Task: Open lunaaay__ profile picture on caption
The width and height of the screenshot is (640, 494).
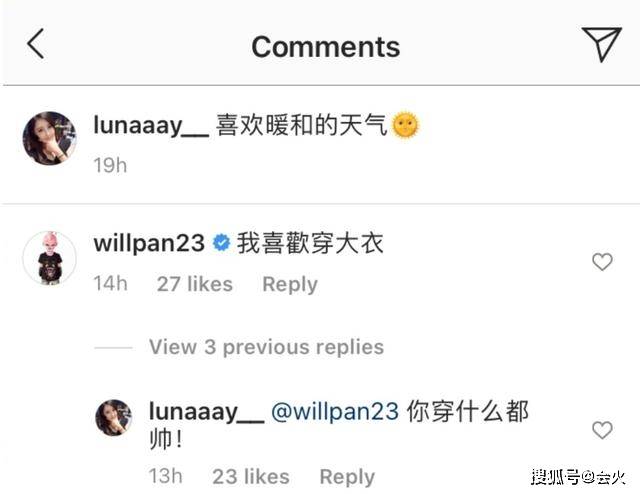Action: [49, 138]
